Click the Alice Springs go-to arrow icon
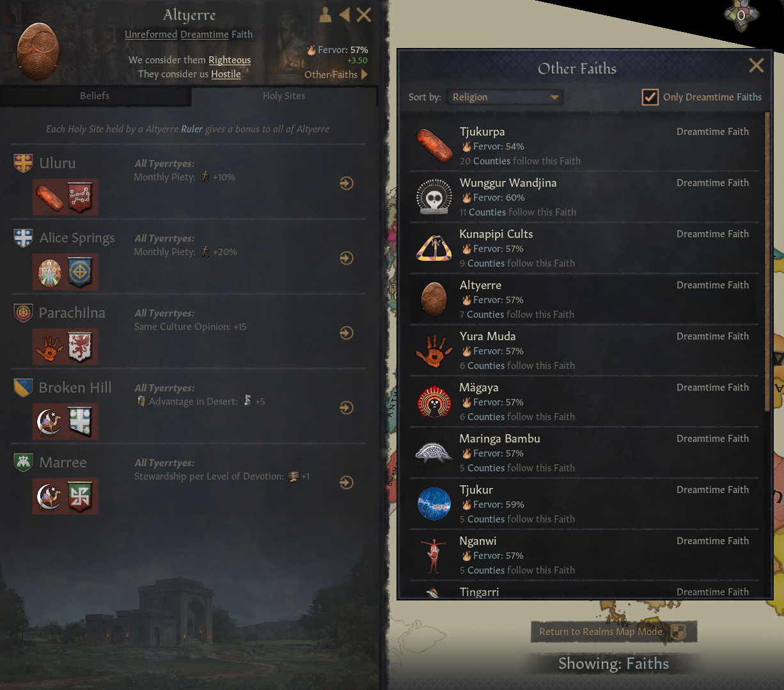This screenshot has width=784, height=690. [x=347, y=258]
